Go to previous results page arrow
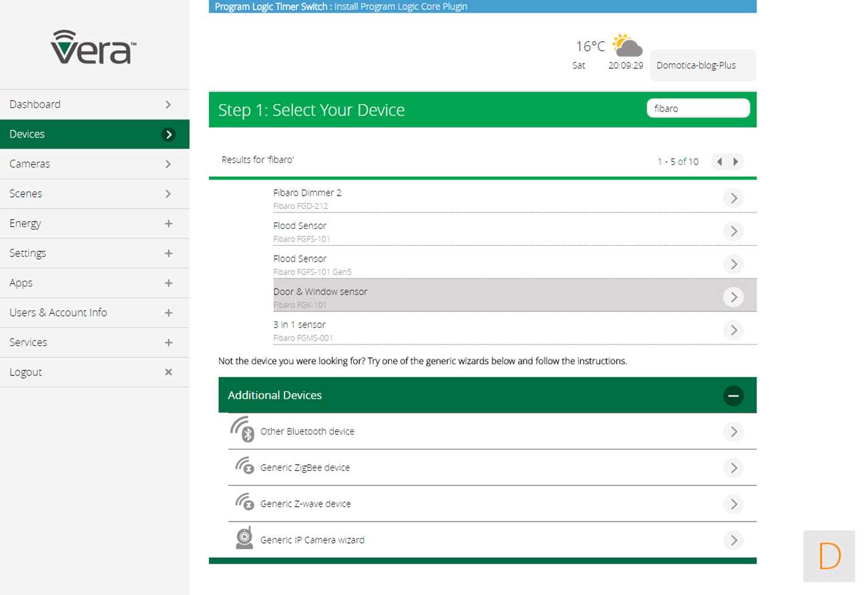Image resolution: width=868 pixels, height=595 pixels. 719,162
